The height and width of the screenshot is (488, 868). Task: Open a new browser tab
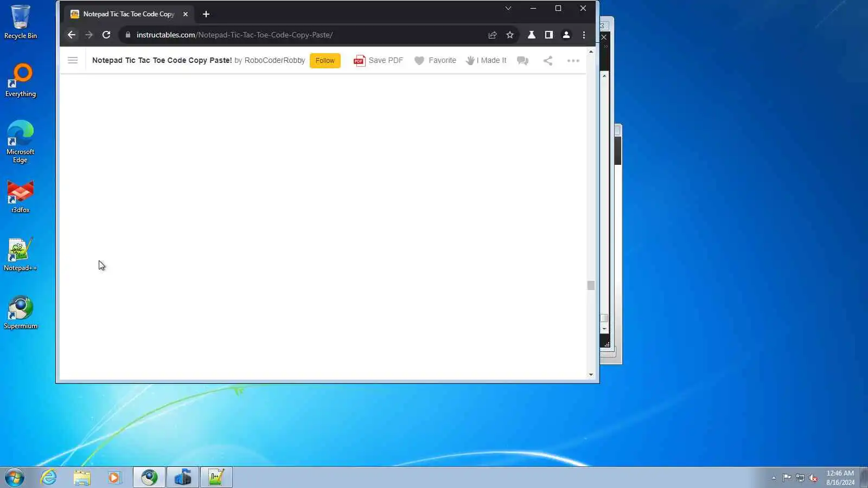point(206,14)
